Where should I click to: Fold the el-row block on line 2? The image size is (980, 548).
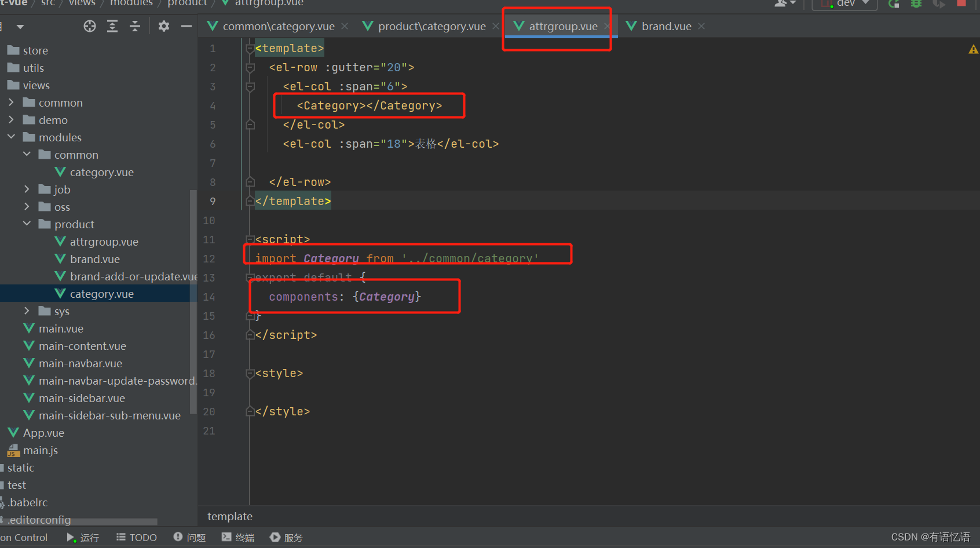250,68
